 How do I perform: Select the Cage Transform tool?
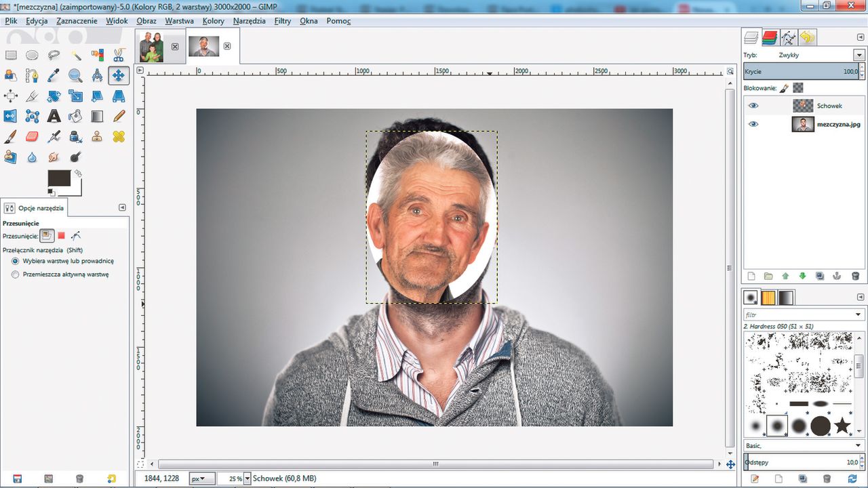click(32, 116)
